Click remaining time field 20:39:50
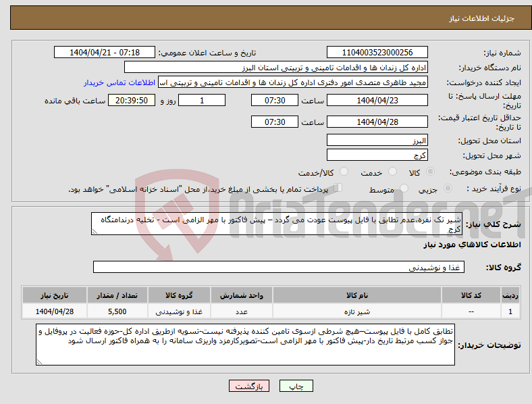532x404 pixels. (132, 100)
